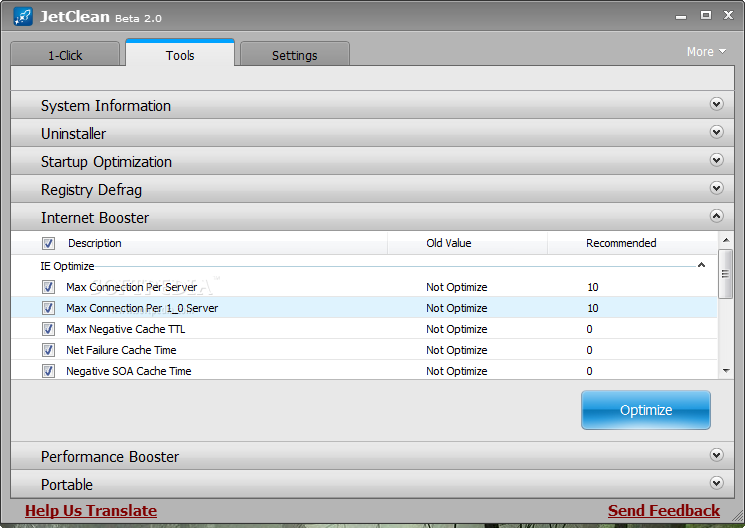Click the System Information header text
The width and height of the screenshot is (745, 528).
(105, 106)
